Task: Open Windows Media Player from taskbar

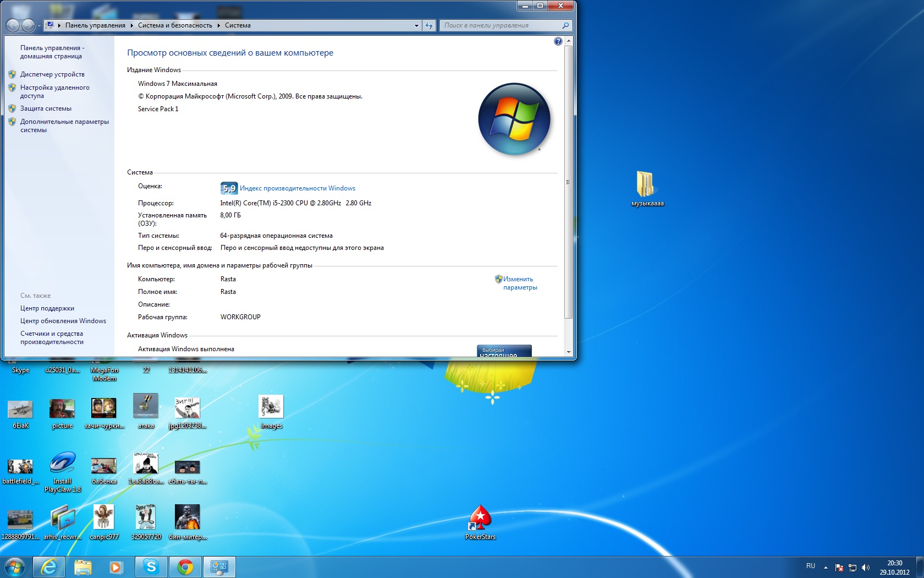Action: 116,567
